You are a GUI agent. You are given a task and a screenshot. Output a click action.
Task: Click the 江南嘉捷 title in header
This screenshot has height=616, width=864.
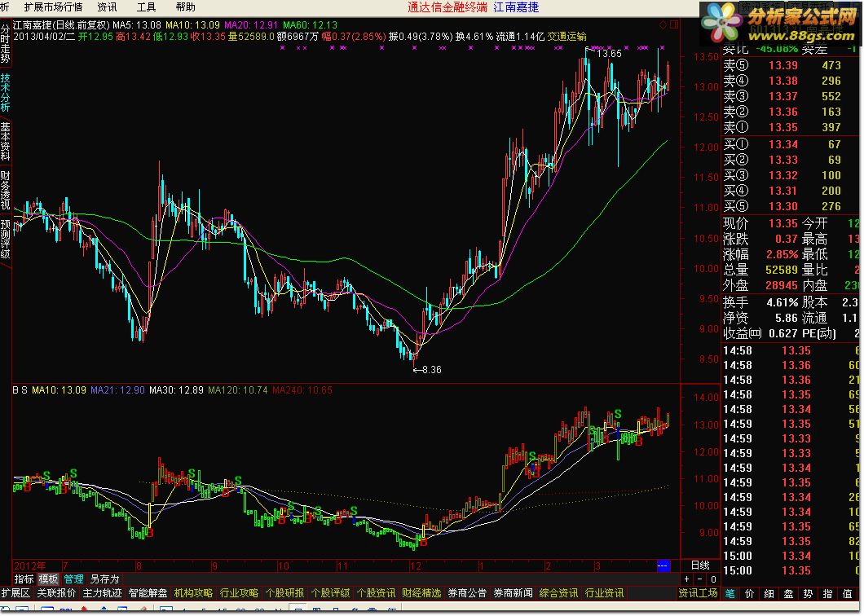pyautogui.click(x=516, y=7)
